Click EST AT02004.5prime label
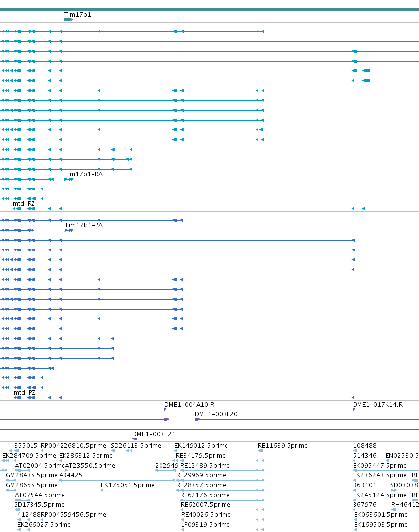The width and height of the screenshot is (419, 532). [x=39, y=466]
